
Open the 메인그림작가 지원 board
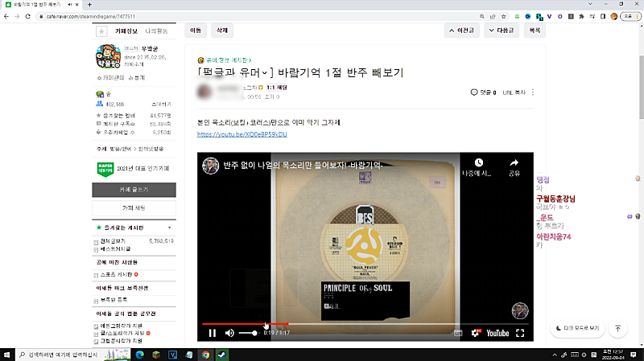(122, 326)
